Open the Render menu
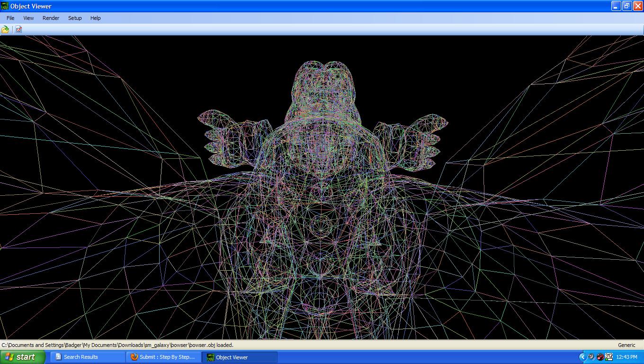644x364 pixels. point(51,18)
